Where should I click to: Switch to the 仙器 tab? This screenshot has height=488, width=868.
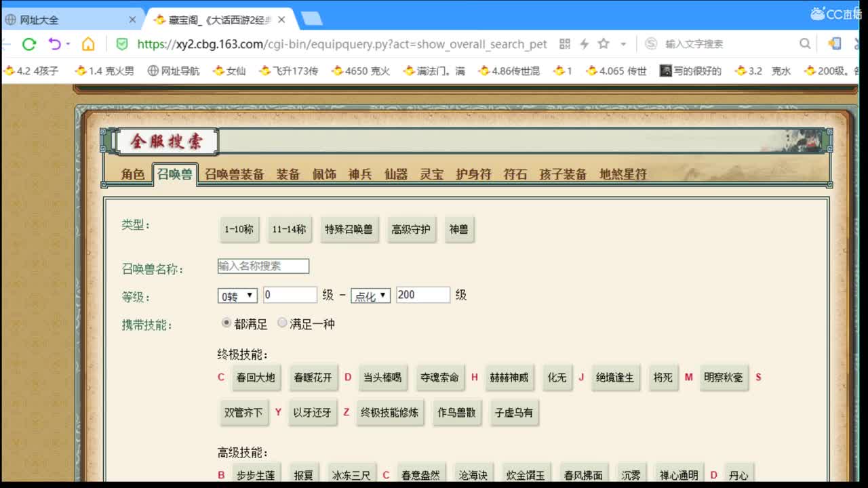tap(396, 174)
